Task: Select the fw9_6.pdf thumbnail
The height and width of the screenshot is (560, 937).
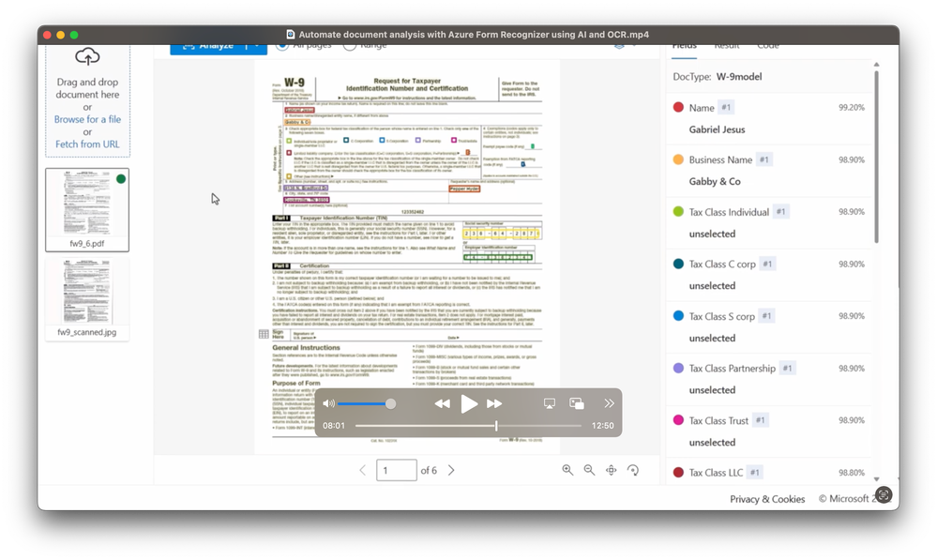Action: coord(87,210)
